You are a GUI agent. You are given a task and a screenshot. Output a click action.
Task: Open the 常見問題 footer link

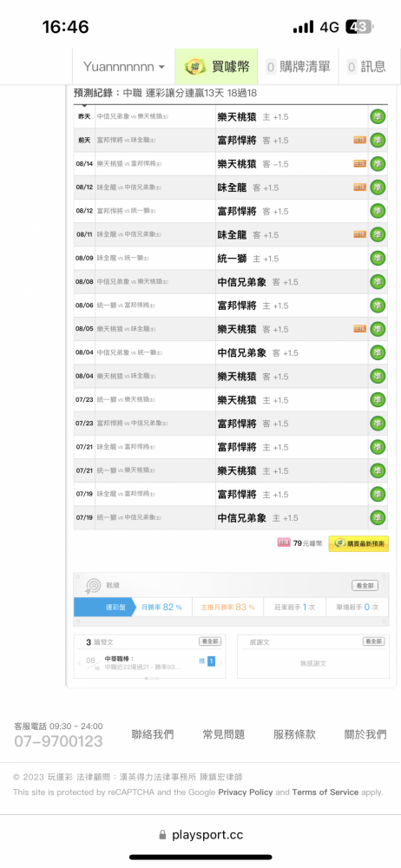[x=224, y=734]
